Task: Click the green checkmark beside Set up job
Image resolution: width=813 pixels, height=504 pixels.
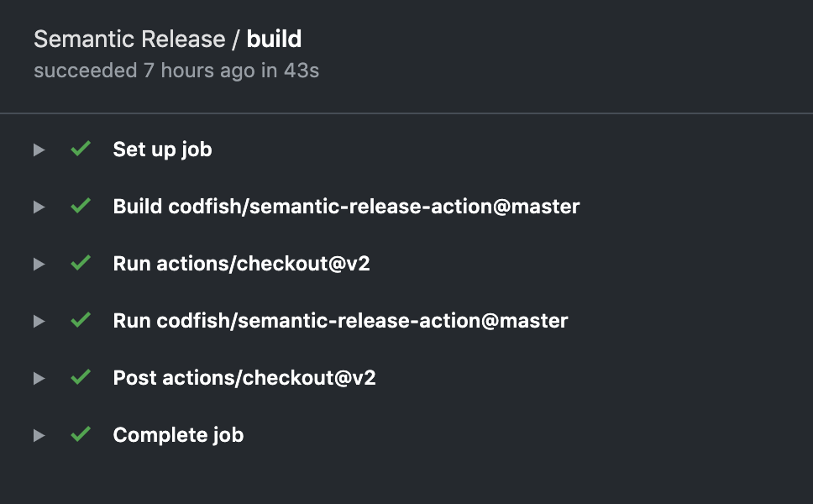Action: (81, 149)
